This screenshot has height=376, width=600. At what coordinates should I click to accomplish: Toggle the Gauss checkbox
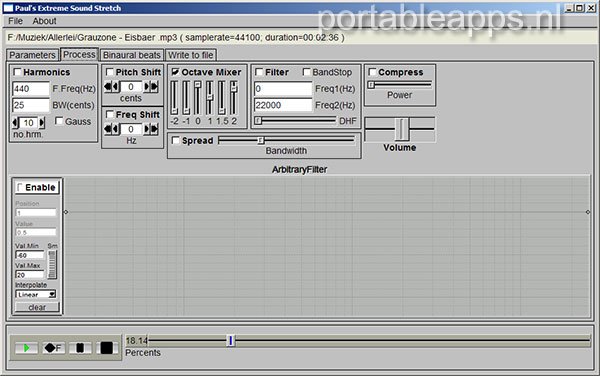tap(59, 121)
